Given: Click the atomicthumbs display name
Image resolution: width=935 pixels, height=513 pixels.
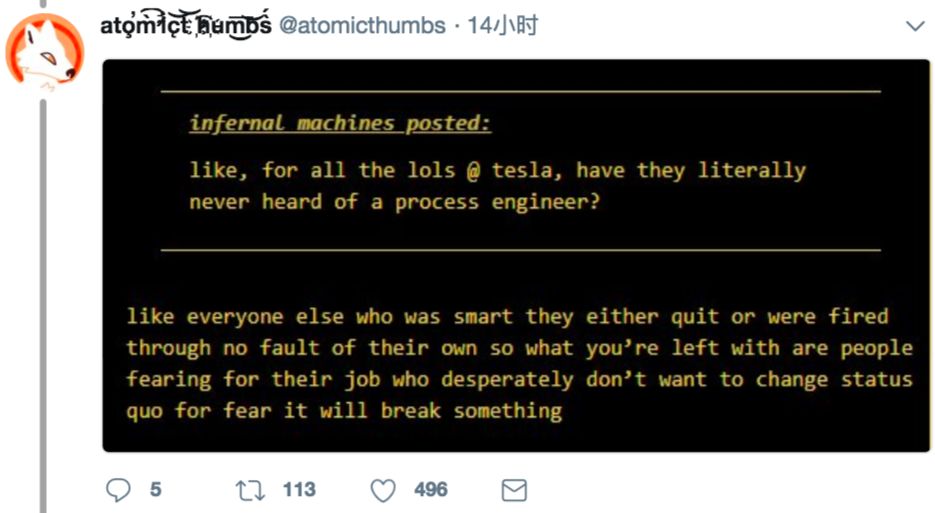Looking at the screenshot, I should tap(185, 25).
